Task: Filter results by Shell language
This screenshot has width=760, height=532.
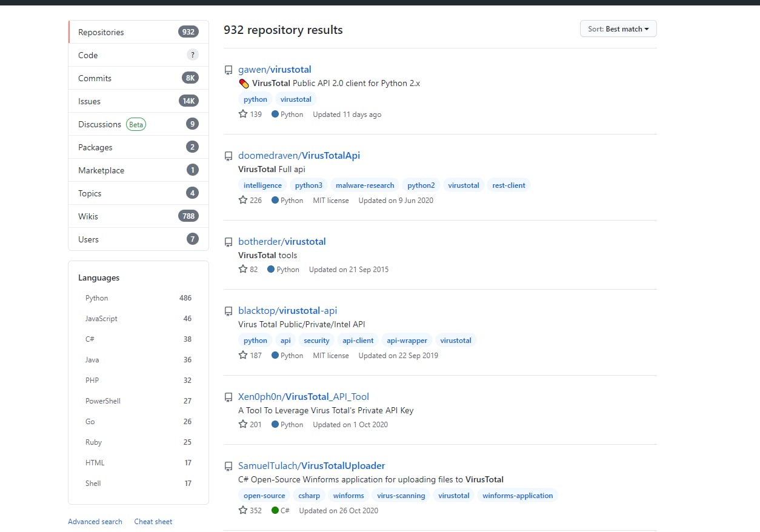Action: (x=138, y=484)
